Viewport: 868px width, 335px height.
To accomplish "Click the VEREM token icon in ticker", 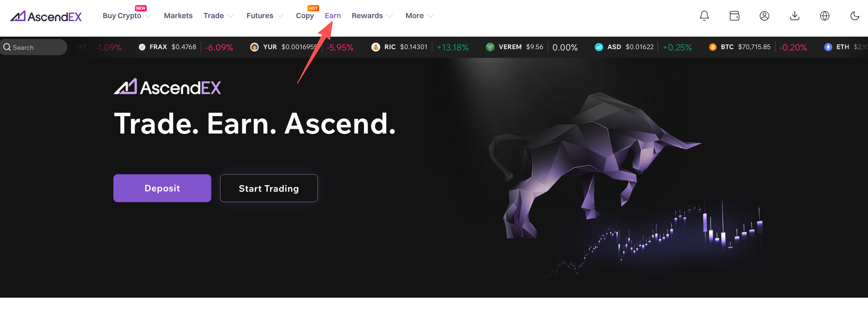I will pos(490,47).
